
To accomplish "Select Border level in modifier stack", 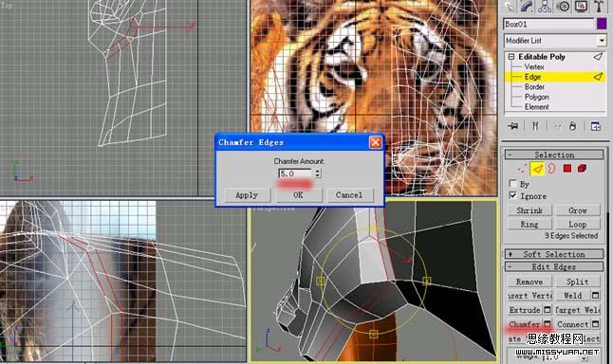I will [x=534, y=86].
